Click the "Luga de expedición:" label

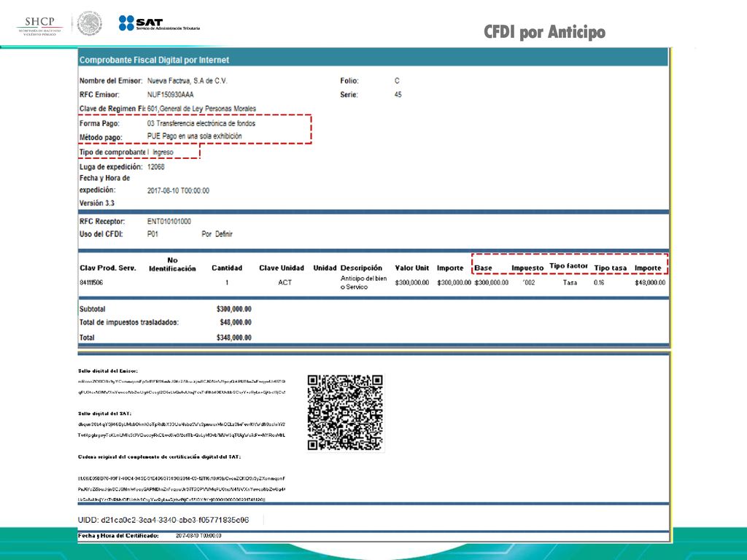point(111,167)
